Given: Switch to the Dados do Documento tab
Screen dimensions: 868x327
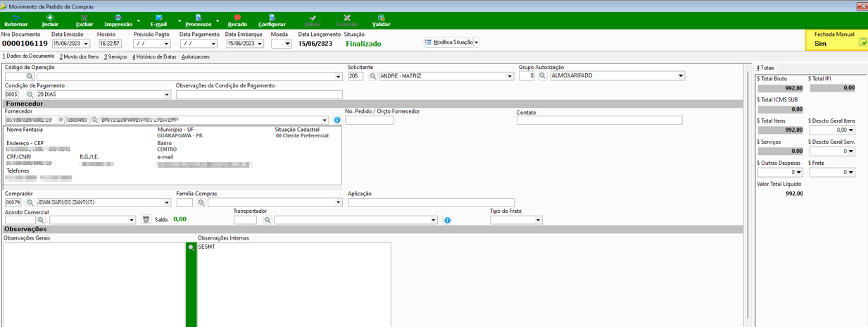Looking at the screenshot, I should tap(28, 56).
